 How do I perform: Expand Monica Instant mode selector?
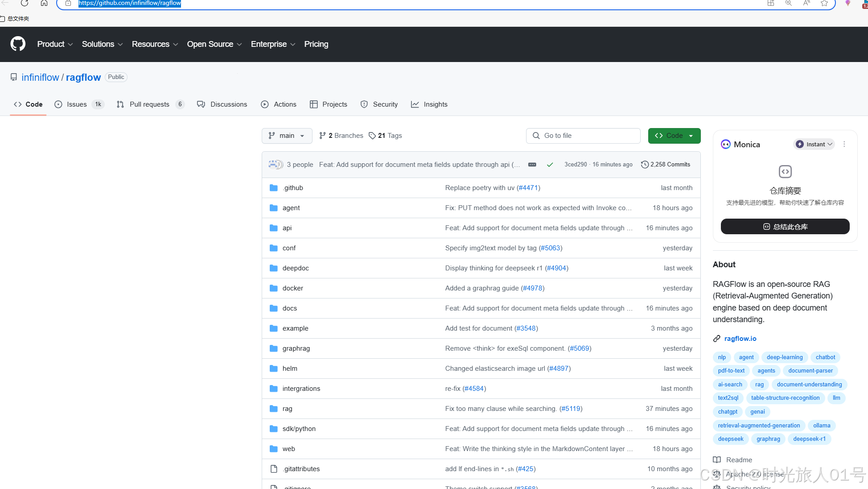(814, 144)
